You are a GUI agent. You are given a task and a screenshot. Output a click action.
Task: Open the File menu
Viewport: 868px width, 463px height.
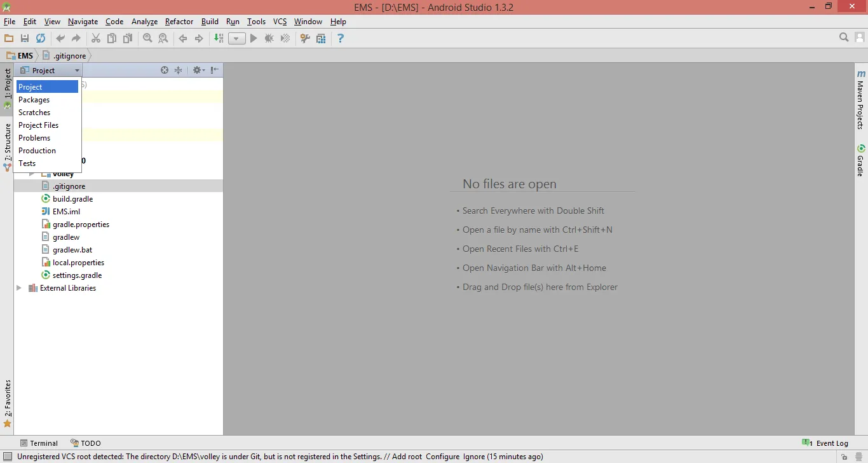[x=10, y=22]
